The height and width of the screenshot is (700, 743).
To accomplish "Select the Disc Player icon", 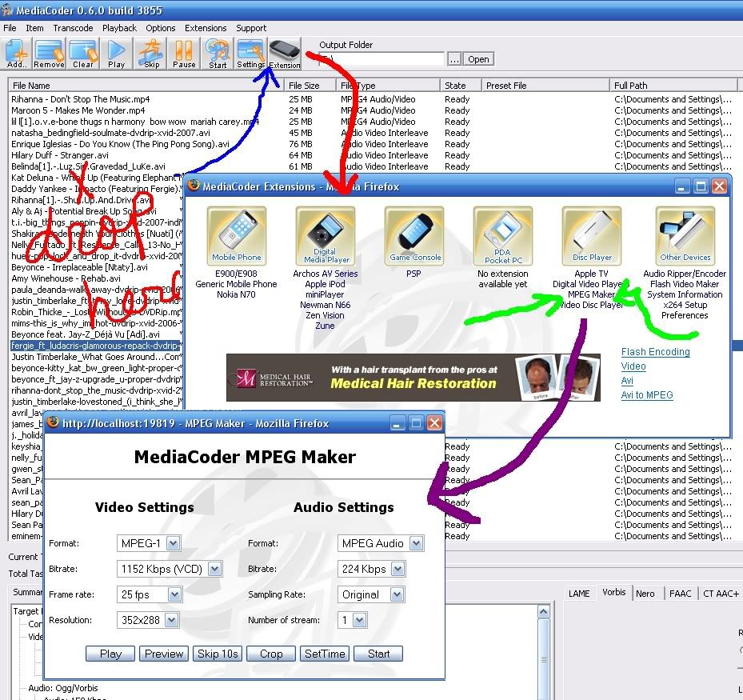I will tap(592, 235).
